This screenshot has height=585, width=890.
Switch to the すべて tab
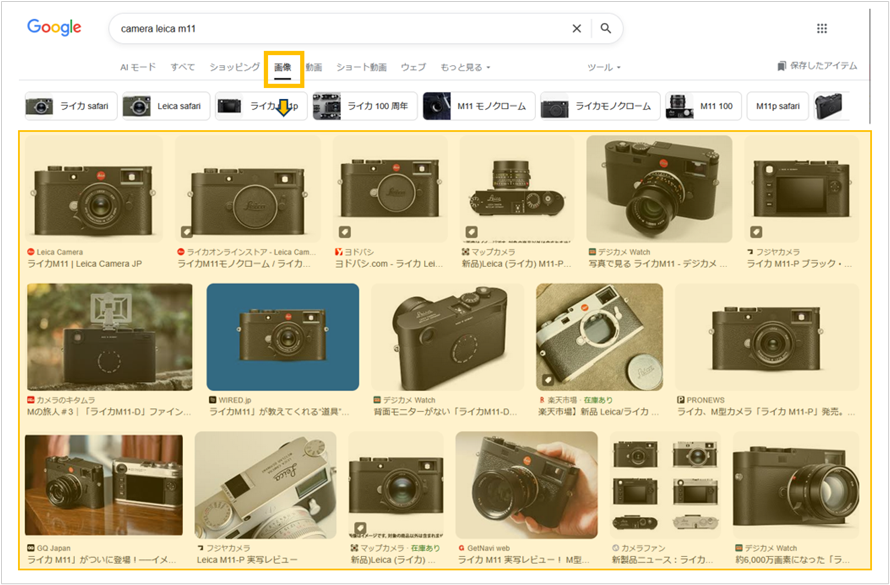tap(182, 66)
